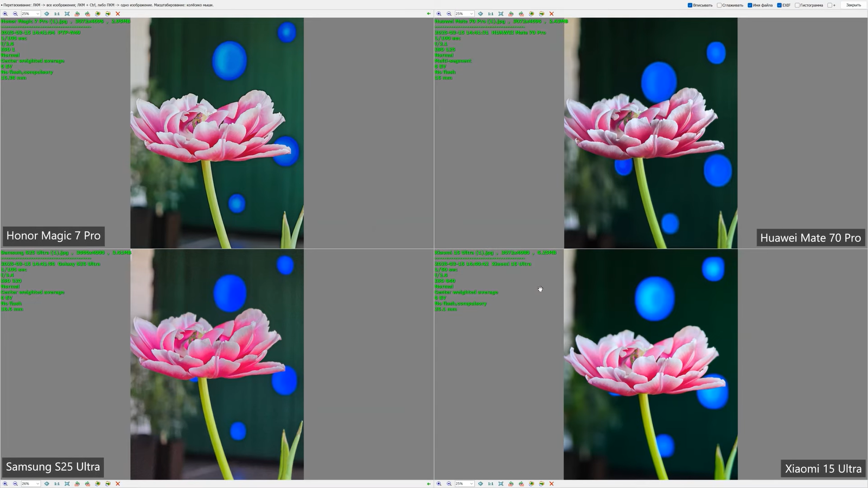Zoom out on the Xiaomi 15 Ultra image
This screenshot has width=868, height=488.
449,484
